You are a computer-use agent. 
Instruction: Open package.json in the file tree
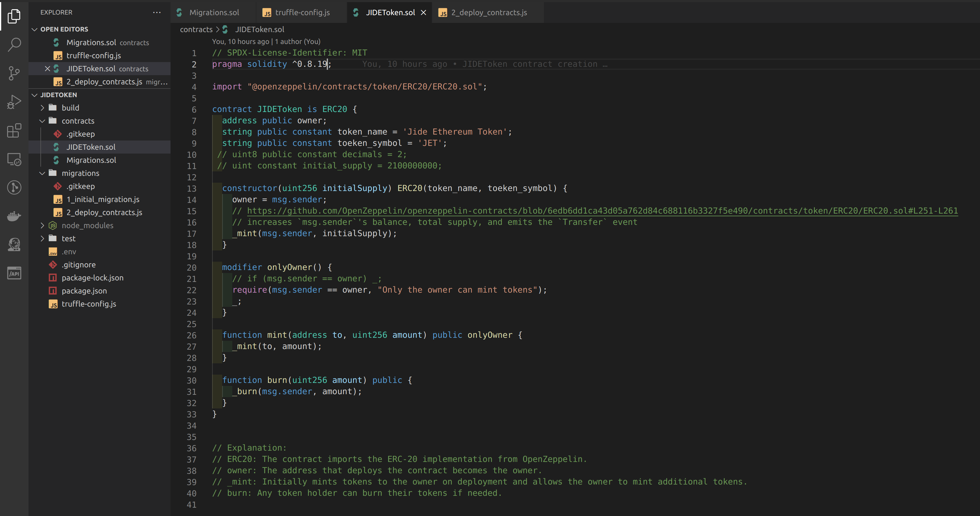click(x=84, y=291)
